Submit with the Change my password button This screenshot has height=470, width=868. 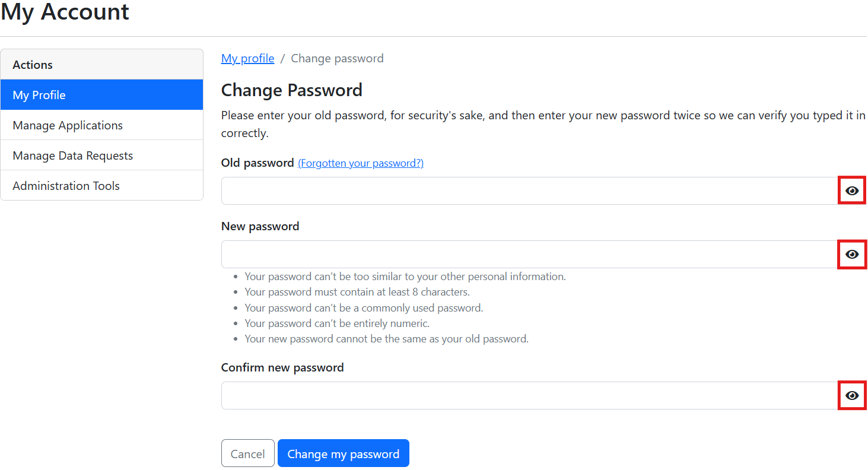click(x=343, y=453)
